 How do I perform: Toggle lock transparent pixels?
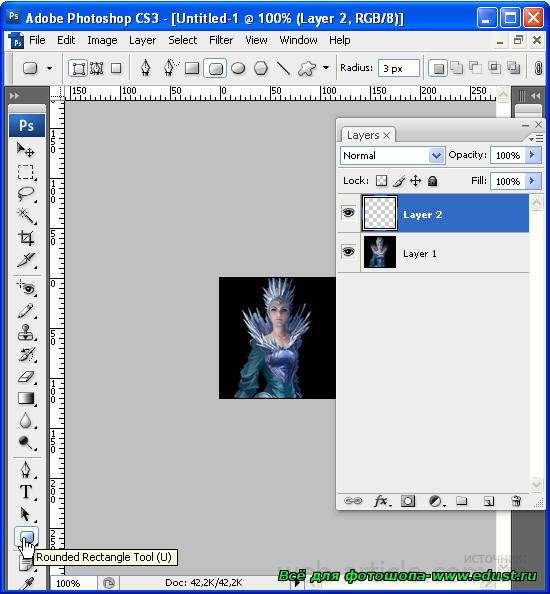(x=381, y=181)
